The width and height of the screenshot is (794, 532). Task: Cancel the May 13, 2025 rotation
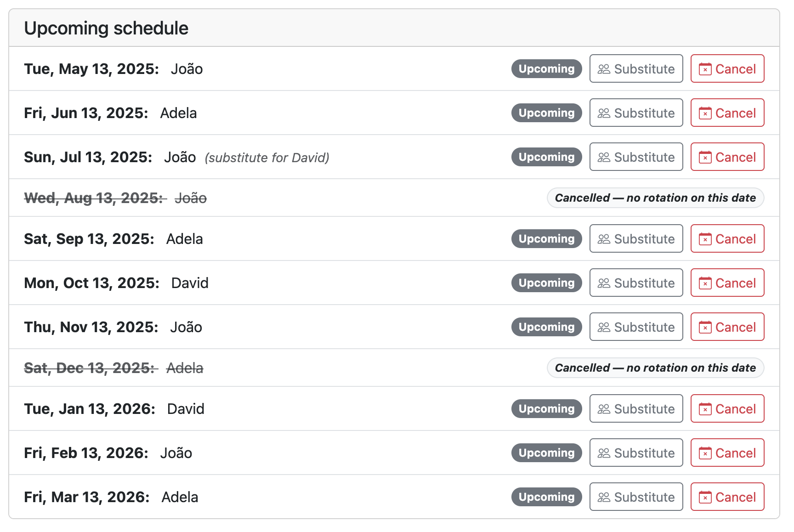tap(727, 69)
